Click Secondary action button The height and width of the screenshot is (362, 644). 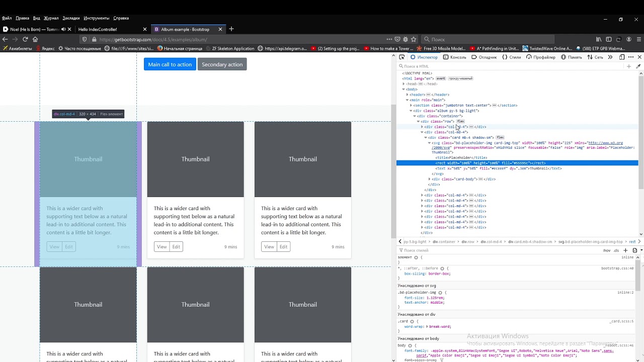pyautogui.click(x=222, y=64)
